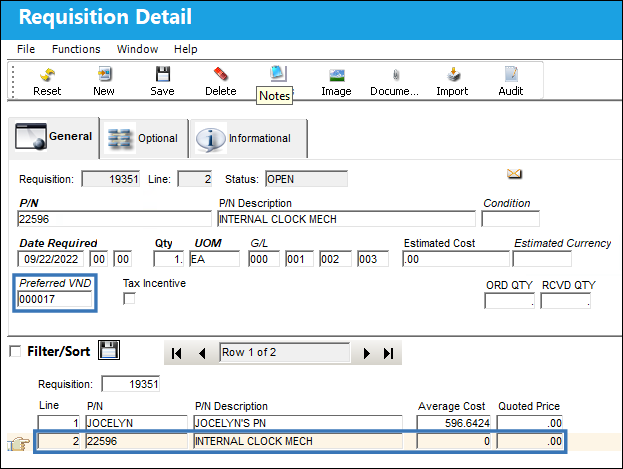This screenshot has width=623, height=469.
Task: Click the JOCELYN'S PN description cell
Action: click(x=298, y=423)
